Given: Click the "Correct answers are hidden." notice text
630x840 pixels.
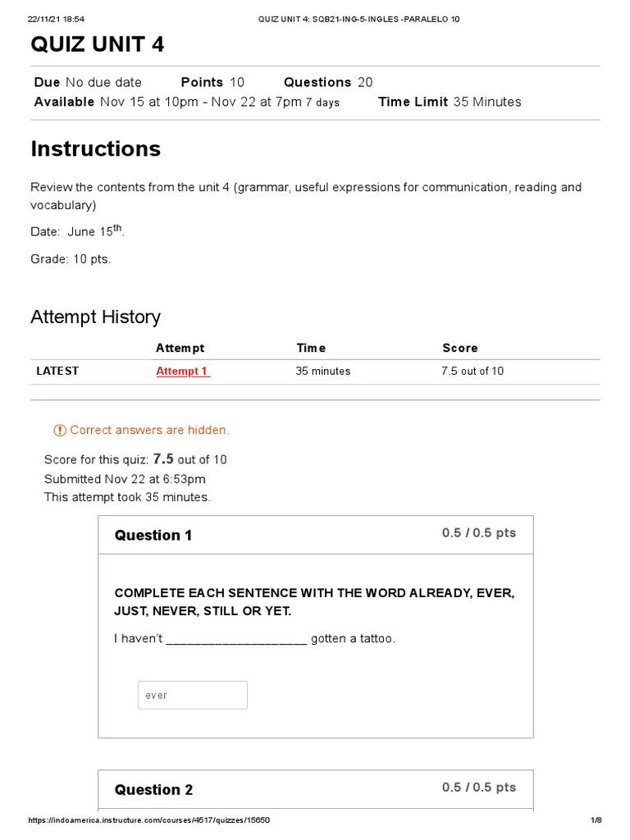Looking at the screenshot, I should pos(150,431).
